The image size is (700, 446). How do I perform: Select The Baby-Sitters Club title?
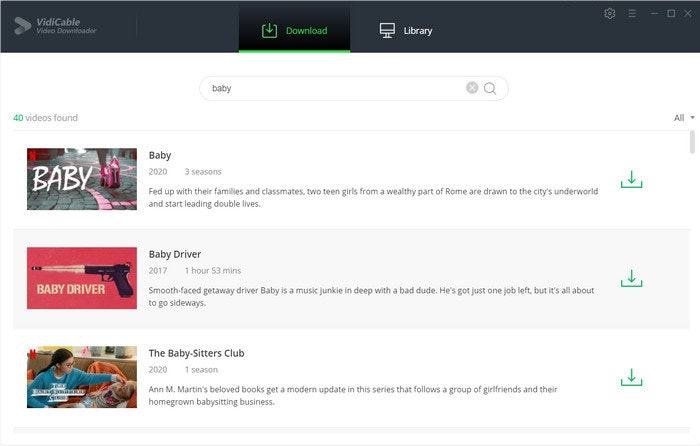196,354
